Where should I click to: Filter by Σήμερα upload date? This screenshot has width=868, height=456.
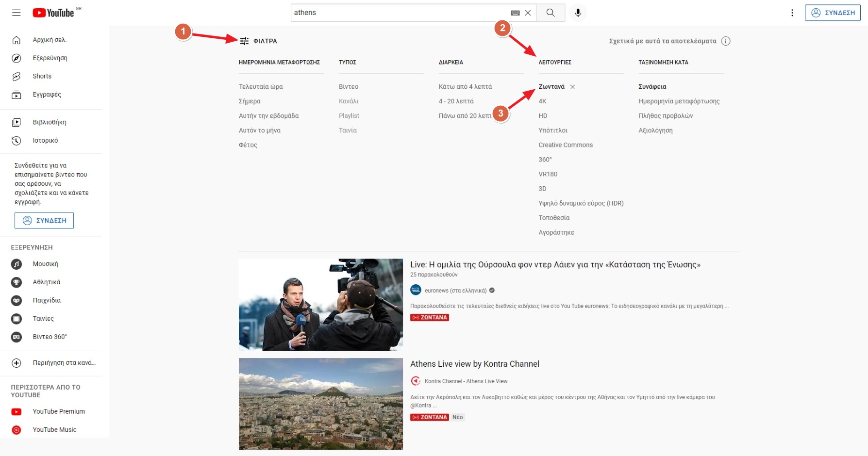pos(250,101)
